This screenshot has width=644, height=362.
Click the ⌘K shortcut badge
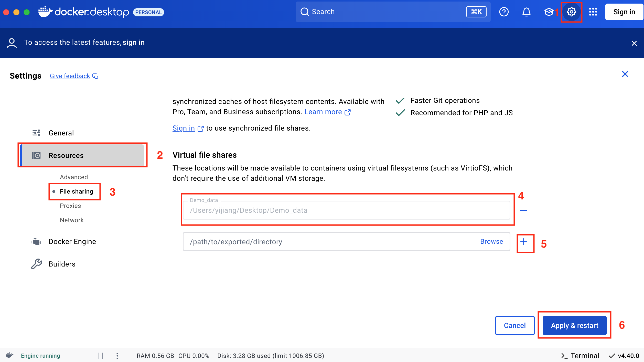coord(476,12)
